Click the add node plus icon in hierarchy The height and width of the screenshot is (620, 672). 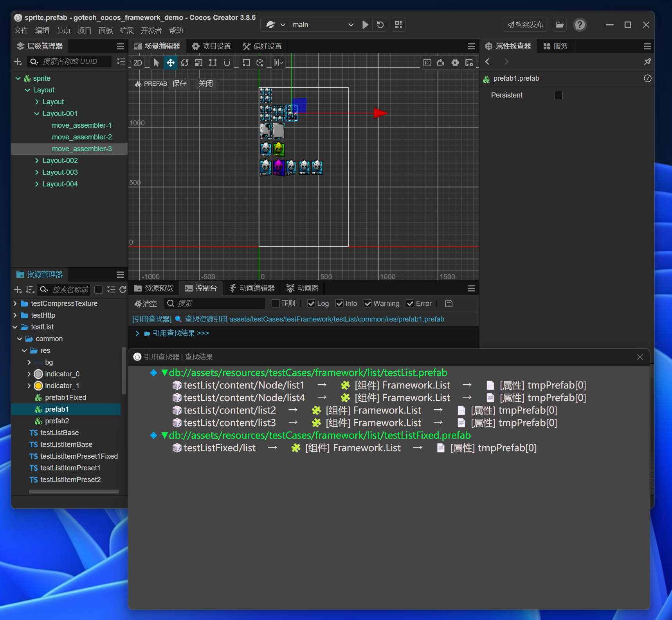pos(18,61)
